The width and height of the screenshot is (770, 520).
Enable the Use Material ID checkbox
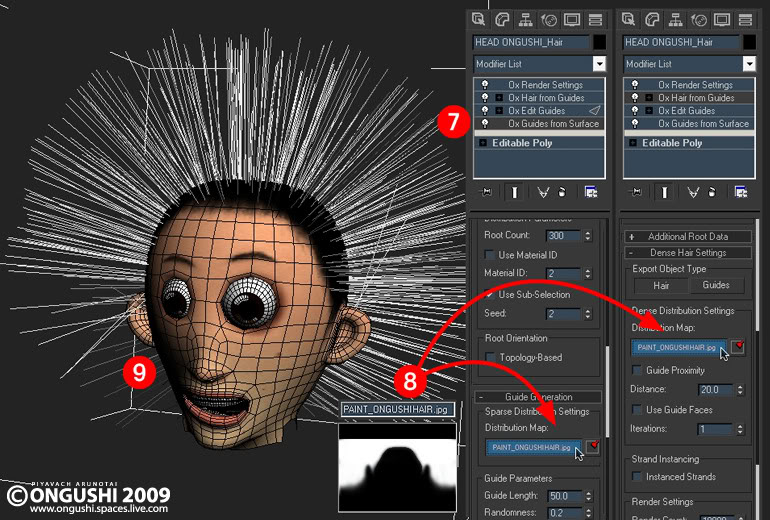(489, 254)
